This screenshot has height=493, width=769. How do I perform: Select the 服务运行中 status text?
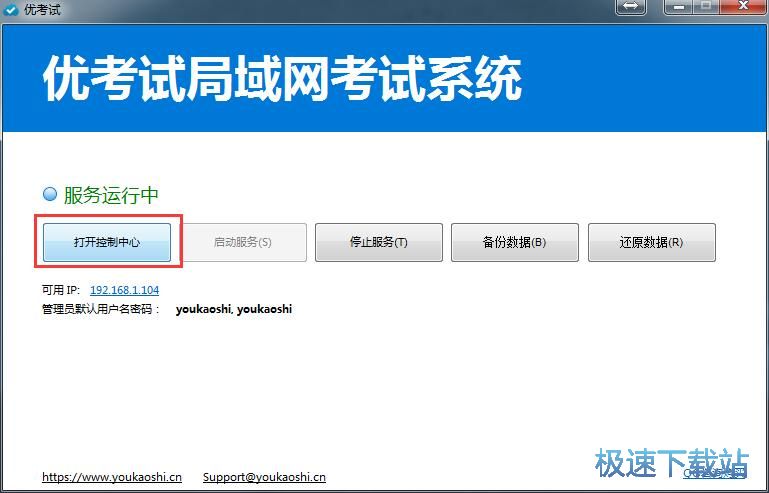pyautogui.click(x=111, y=195)
